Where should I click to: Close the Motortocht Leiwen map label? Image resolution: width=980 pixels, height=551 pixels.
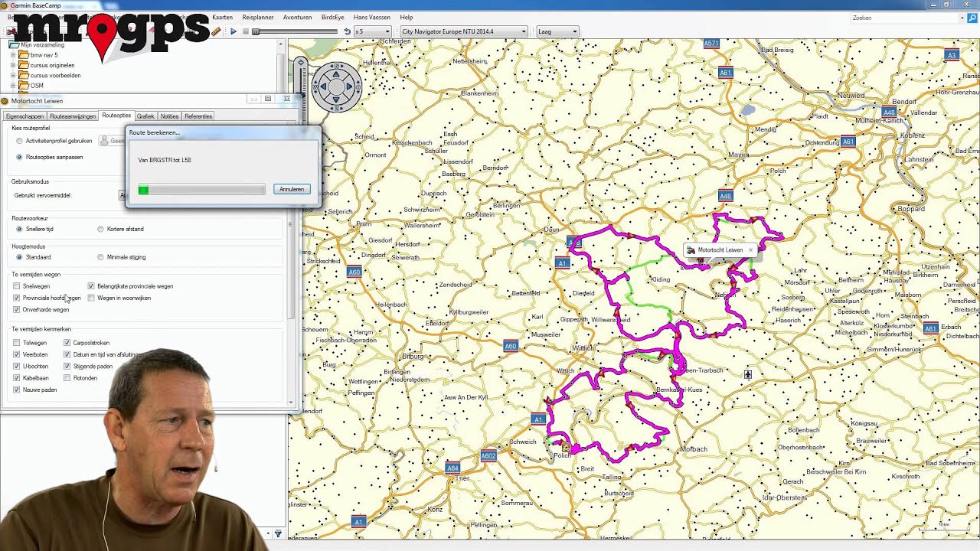click(x=750, y=249)
